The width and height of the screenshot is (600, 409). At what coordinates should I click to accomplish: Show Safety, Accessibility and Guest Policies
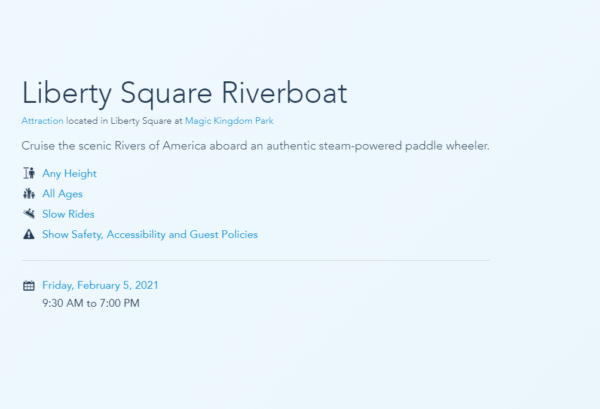pyautogui.click(x=149, y=235)
